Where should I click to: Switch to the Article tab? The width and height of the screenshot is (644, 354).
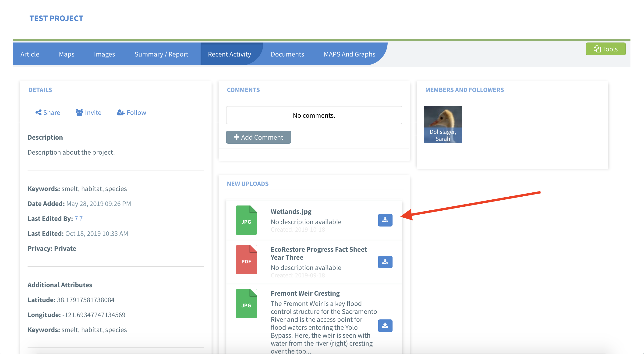[x=30, y=54]
